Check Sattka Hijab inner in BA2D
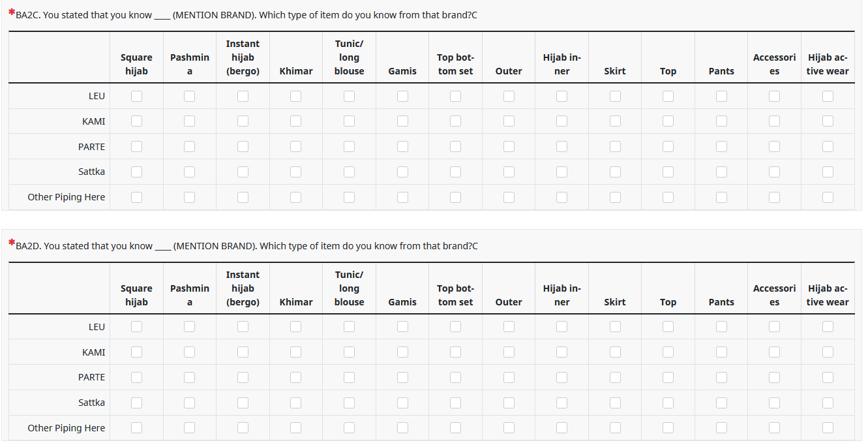 (561, 403)
